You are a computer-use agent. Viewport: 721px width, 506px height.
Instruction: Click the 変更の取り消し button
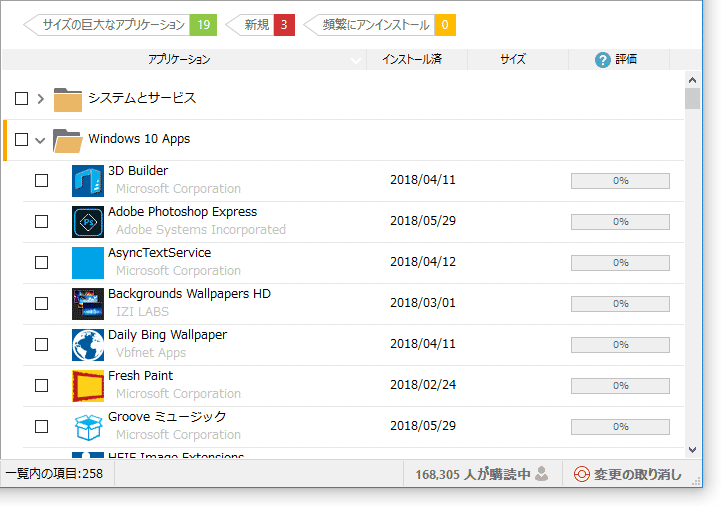(628, 474)
